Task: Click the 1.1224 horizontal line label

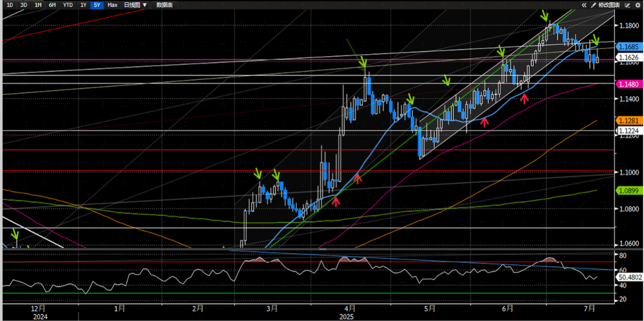Action: (629, 131)
